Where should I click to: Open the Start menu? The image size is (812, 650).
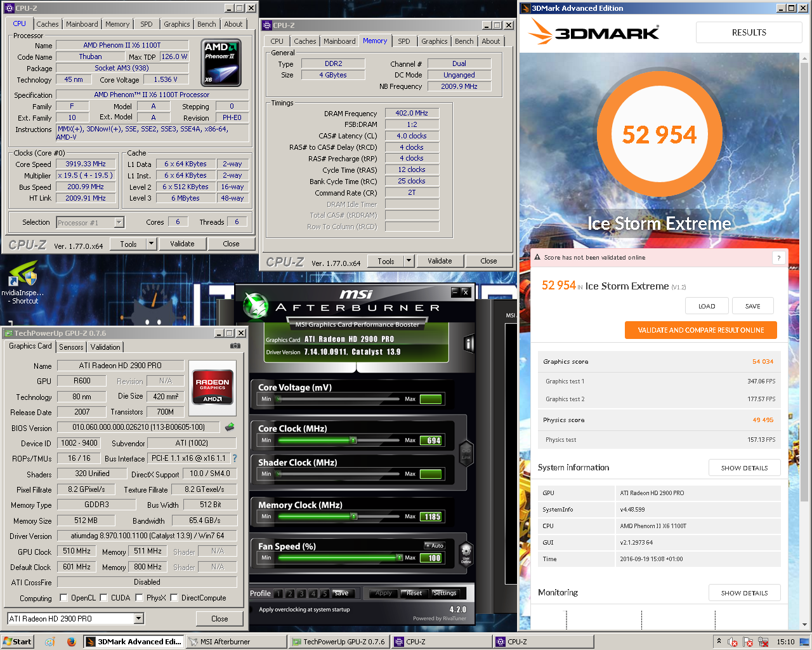click(17, 642)
